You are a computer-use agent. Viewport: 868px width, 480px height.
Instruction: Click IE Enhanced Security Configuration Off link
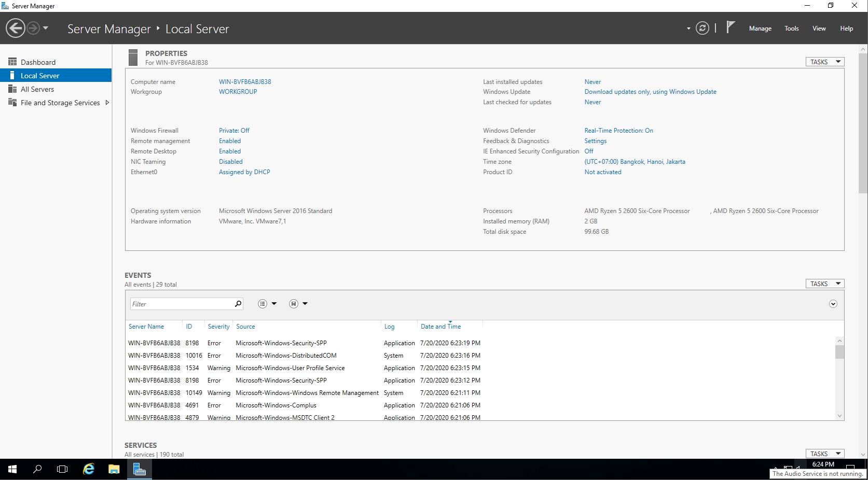[x=589, y=151]
